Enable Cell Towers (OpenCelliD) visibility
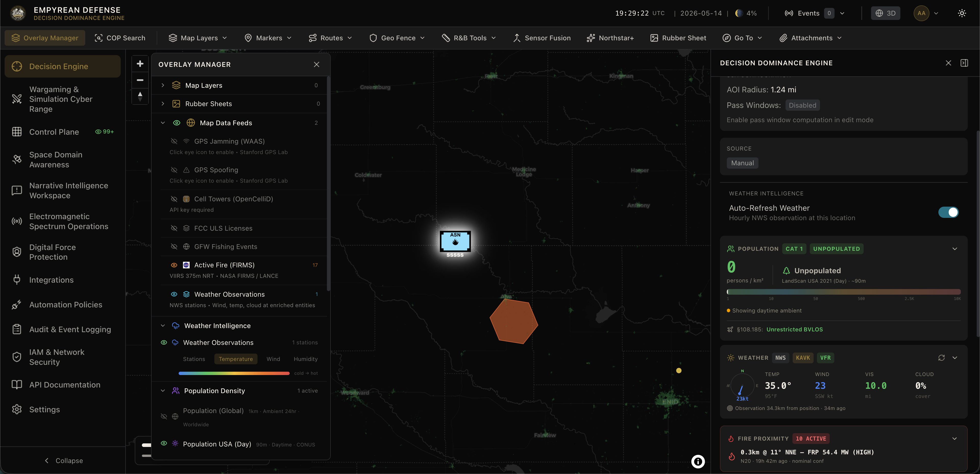Image resolution: width=980 pixels, height=474 pixels. click(174, 199)
